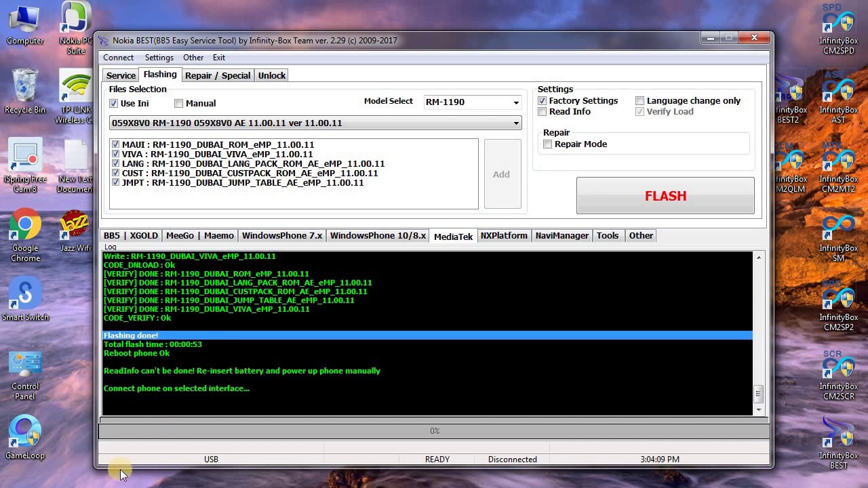Open the Connect menu
Screen dimensions: 868x488
pyautogui.click(x=118, y=58)
